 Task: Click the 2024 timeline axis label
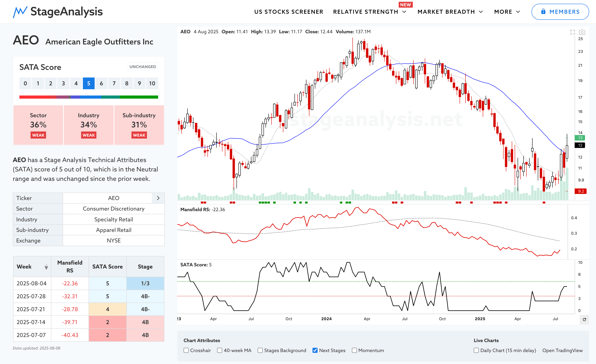[326, 319]
